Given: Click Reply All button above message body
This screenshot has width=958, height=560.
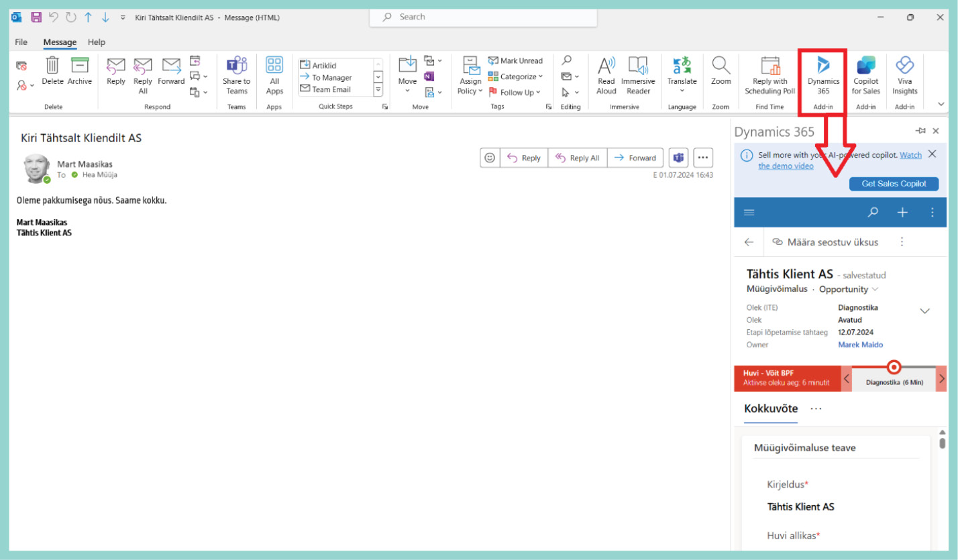Looking at the screenshot, I should (x=578, y=158).
